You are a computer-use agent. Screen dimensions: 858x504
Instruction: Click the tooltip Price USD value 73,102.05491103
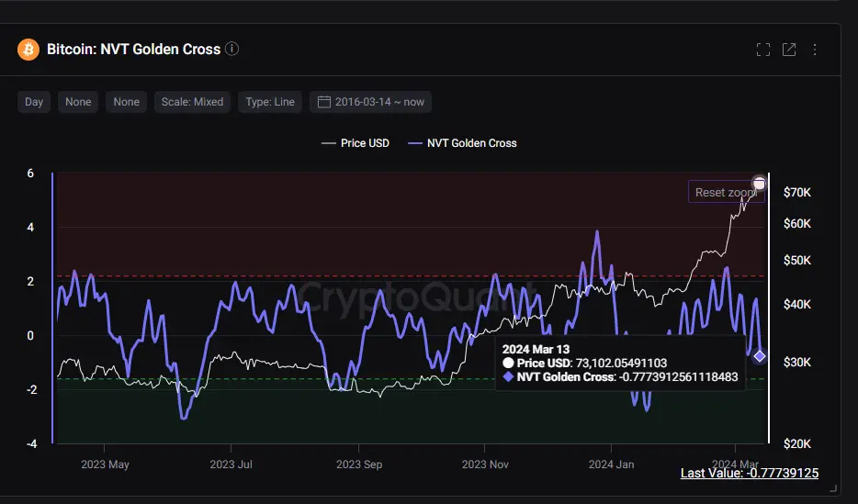[621, 363]
